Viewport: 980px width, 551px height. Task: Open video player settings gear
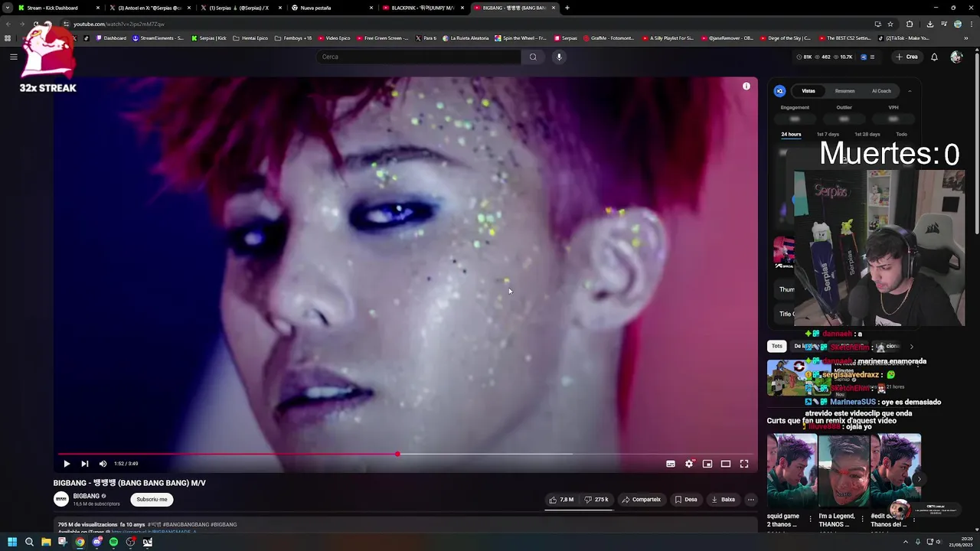click(689, 464)
